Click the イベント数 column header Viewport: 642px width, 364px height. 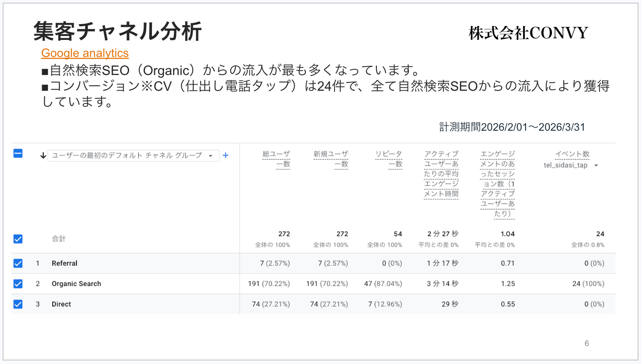572,154
